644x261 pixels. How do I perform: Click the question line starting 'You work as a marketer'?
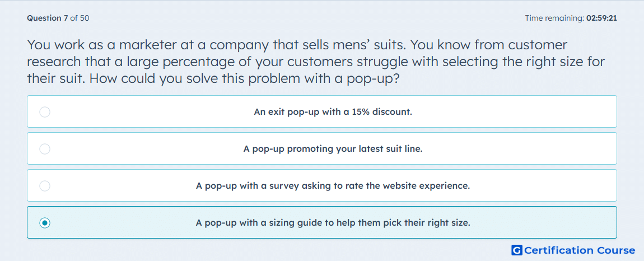(297, 45)
